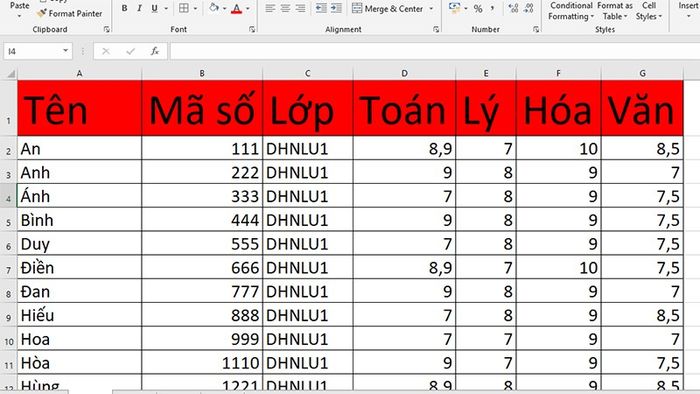Viewport: 700px width, 394px height.
Task: Select column G header
Action: tap(642, 73)
